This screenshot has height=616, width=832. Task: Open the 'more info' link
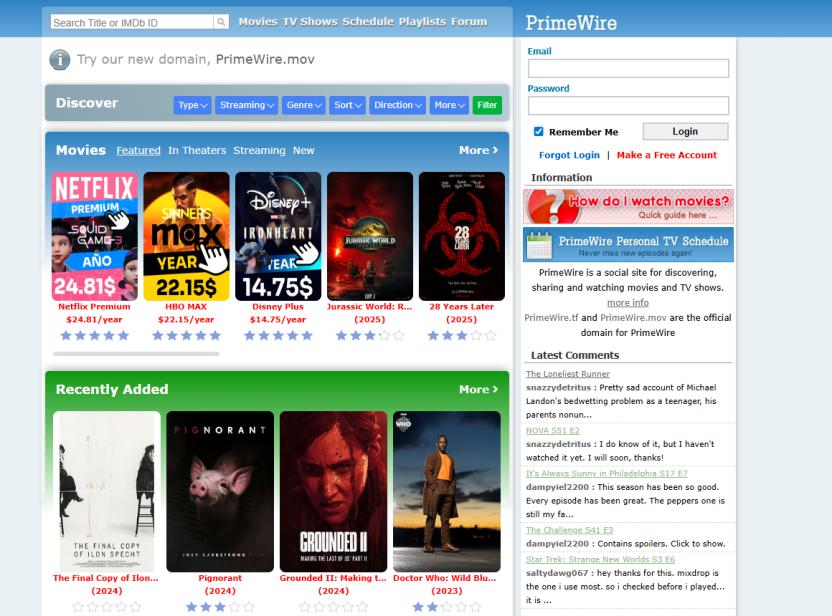coord(628,302)
